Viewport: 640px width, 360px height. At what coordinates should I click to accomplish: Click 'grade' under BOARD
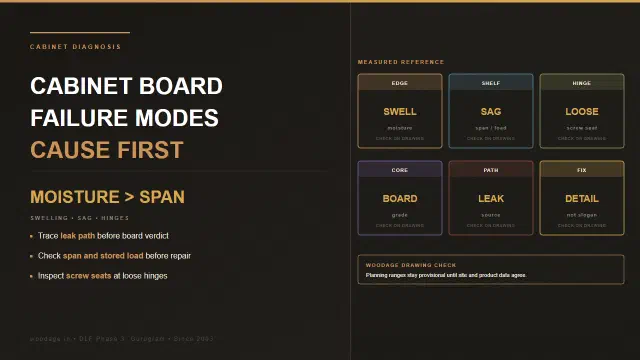click(400, 215)
